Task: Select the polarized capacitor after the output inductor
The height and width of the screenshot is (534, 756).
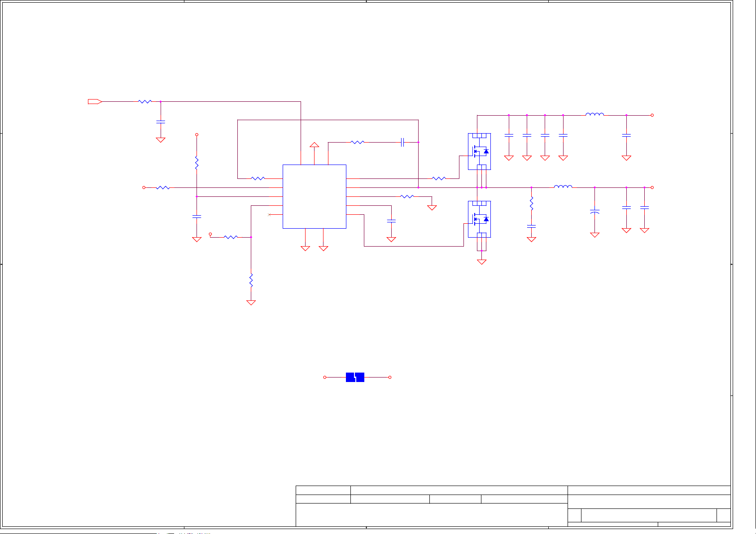Action: click(x=594, y=211)
